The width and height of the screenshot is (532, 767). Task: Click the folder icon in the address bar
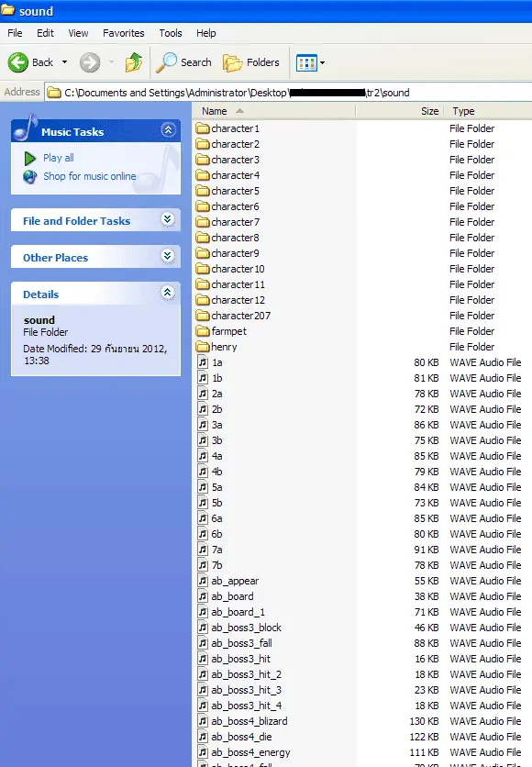point(54,93)
